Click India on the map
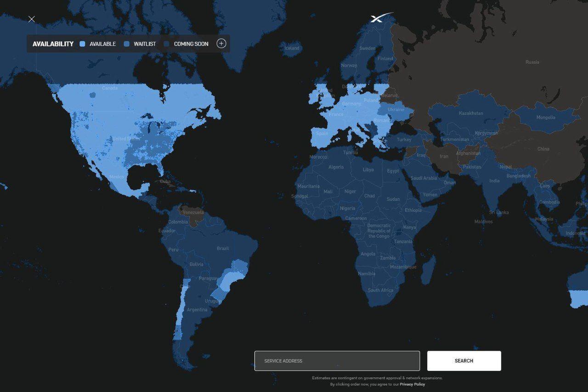Screen dimensions: 588x392 (x=494, y=181)
